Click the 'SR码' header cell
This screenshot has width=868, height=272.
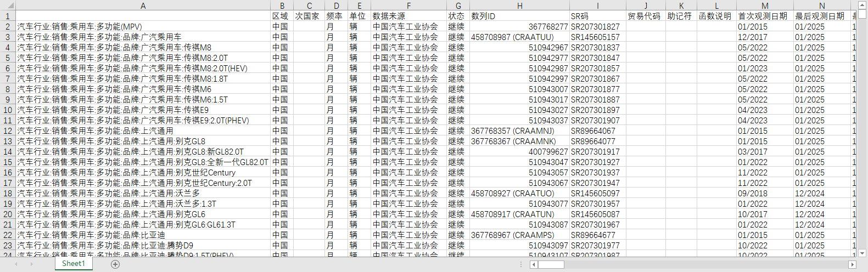pyautogui.click(x=597, y=16)
